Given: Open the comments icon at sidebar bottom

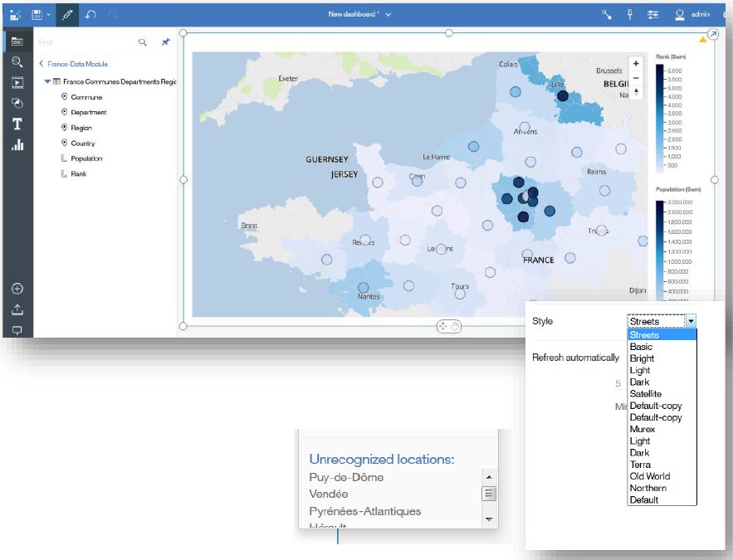Looking at the screenshot, I should (17, 330).
